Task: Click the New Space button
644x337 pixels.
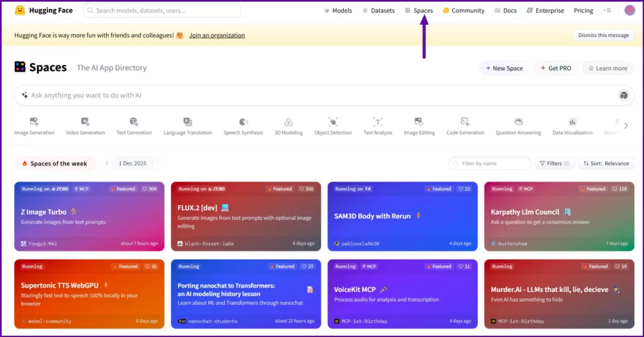Action: point(504,68)
